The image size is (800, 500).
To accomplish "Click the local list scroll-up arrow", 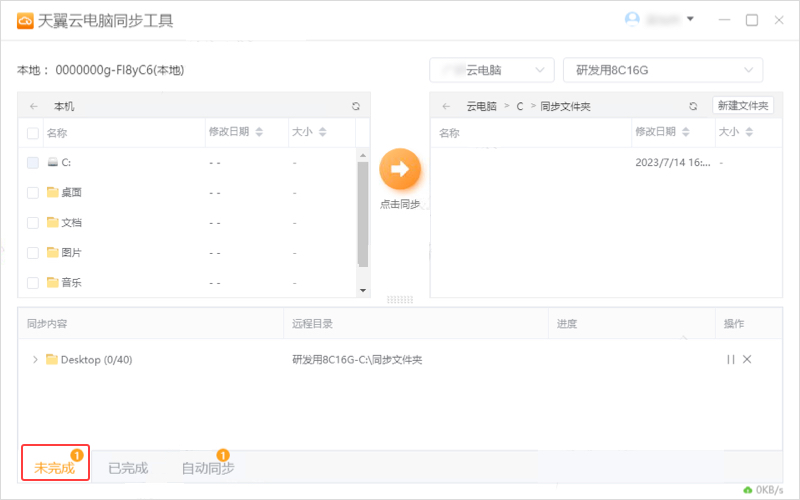I will 363,155.
